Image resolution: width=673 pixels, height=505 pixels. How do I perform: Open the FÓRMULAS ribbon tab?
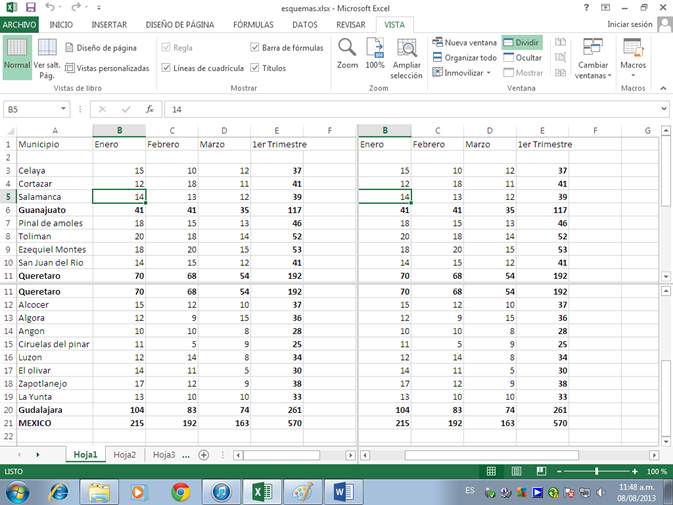pyautogui.click(x=252, y=24)
